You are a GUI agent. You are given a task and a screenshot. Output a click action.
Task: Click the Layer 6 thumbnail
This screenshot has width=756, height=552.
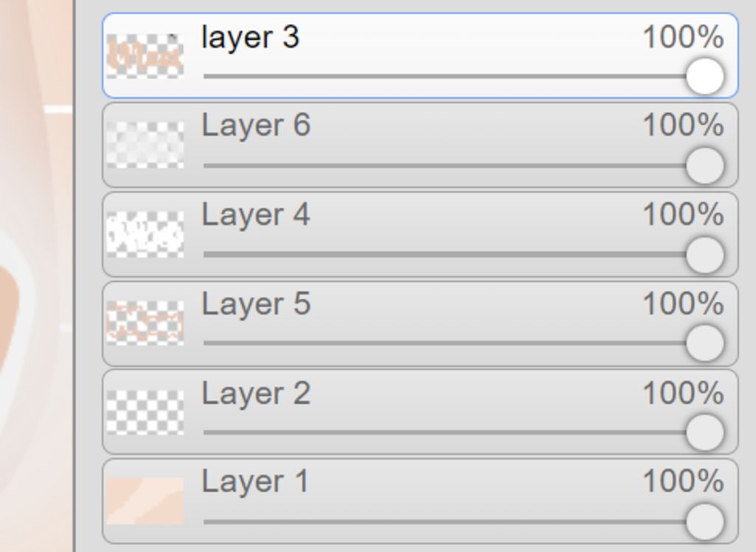pos(145,145)
